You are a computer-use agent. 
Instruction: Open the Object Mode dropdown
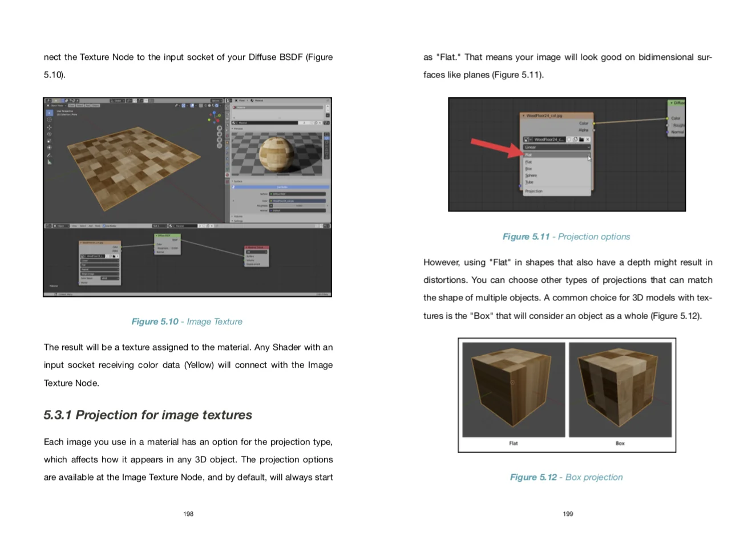[58, 105]
